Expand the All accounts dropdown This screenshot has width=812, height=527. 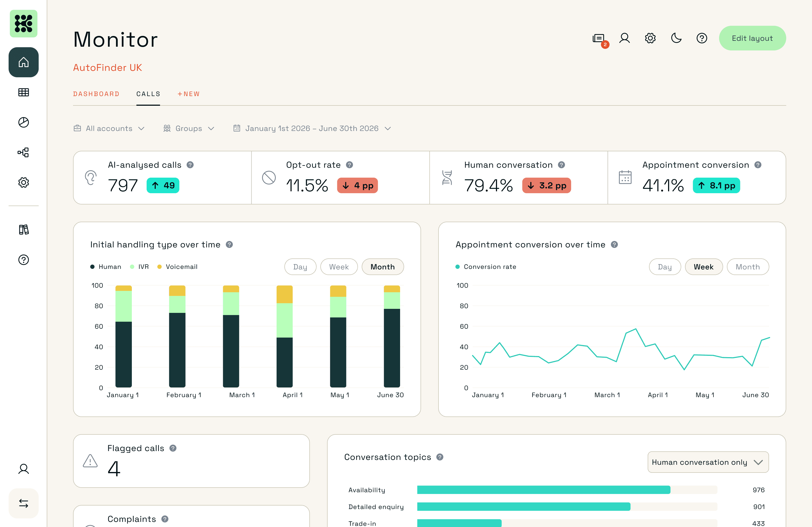109,129
